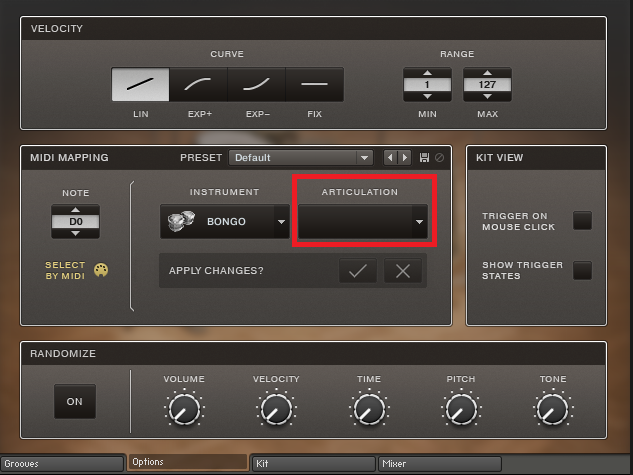Confirm apply changes with checkmark
The width and height of the screenshot is (633, 475).
coord(358,271)
